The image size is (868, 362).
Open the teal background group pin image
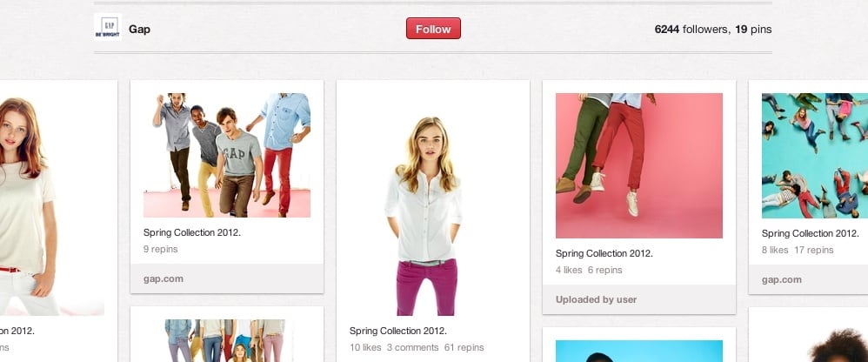point(814,155)
